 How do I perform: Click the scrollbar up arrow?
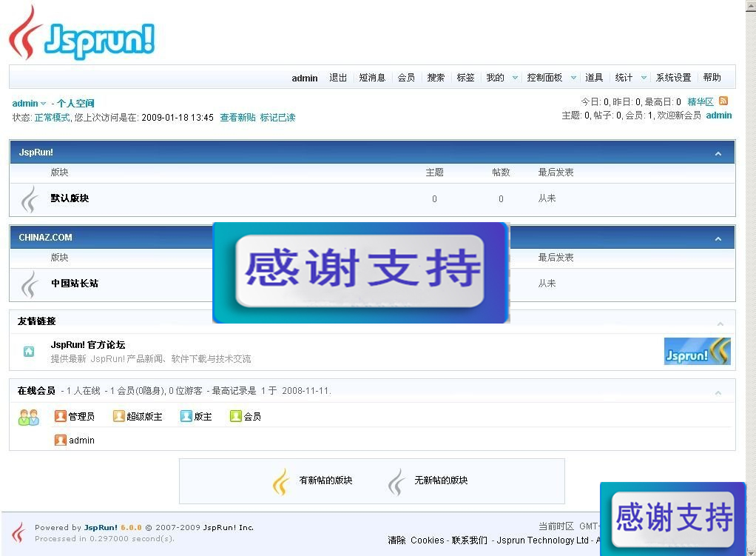click(751, 4)
